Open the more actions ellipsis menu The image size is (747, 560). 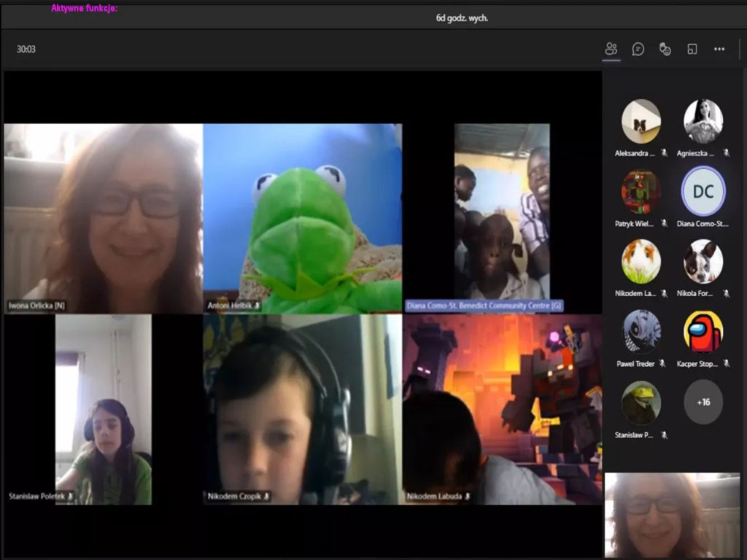(719, 49)
